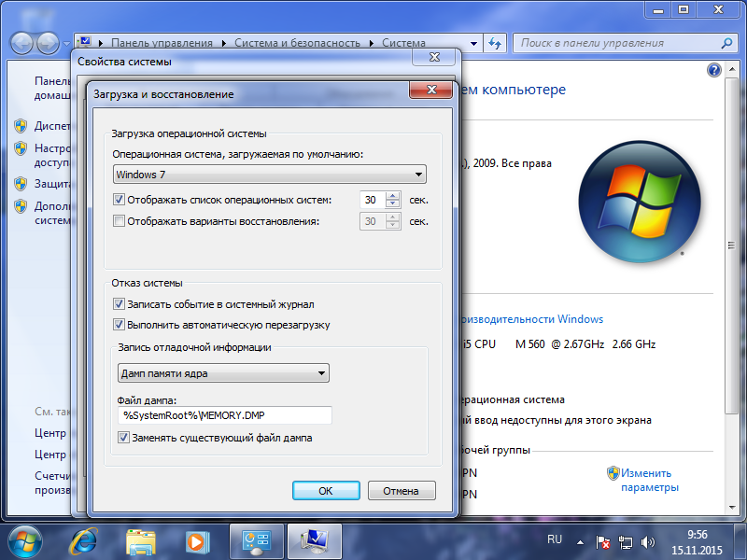Uncheck "Отображать список операционных систем"

pyautogui.click(x=119, y=200)
